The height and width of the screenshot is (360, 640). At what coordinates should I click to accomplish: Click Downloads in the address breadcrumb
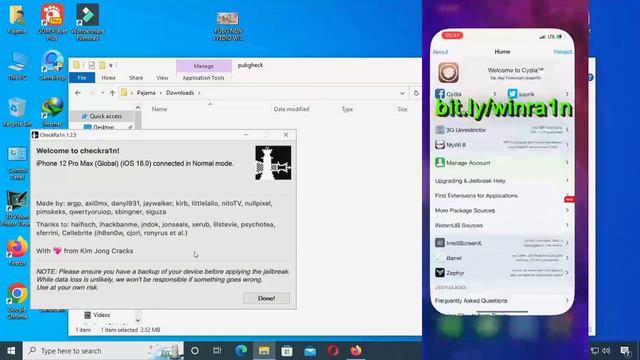coord(180,93)
